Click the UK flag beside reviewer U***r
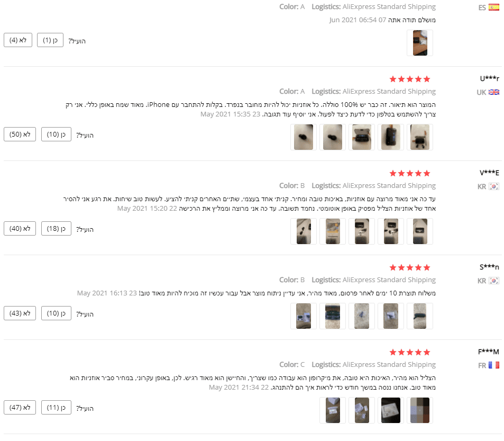The width and height of the screenshot is (504, 441). (494, 92)
